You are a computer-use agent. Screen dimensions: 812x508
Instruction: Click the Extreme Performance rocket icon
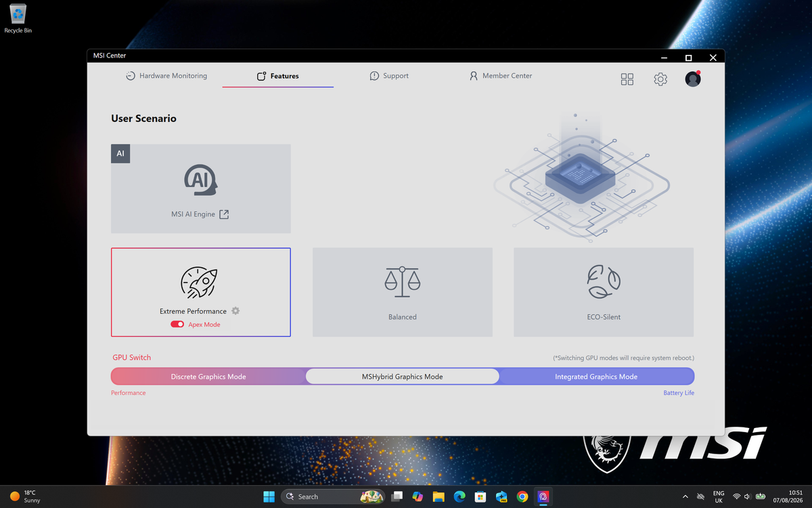198,283
